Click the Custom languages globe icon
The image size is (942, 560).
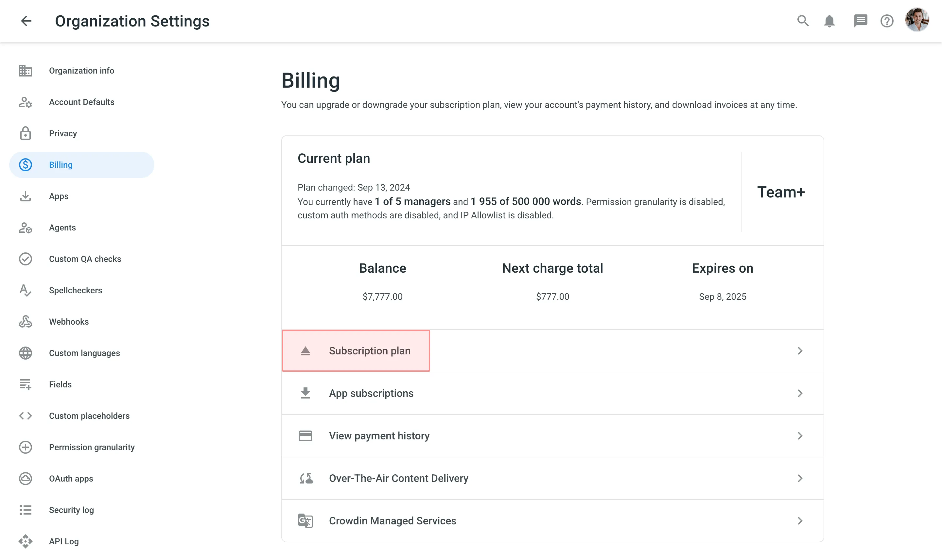coord(25,353)
